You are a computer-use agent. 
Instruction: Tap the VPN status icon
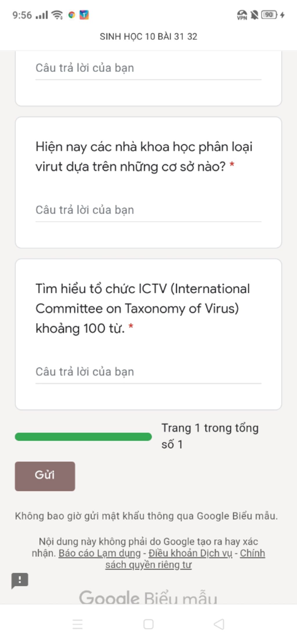click(x=242, y=15)
